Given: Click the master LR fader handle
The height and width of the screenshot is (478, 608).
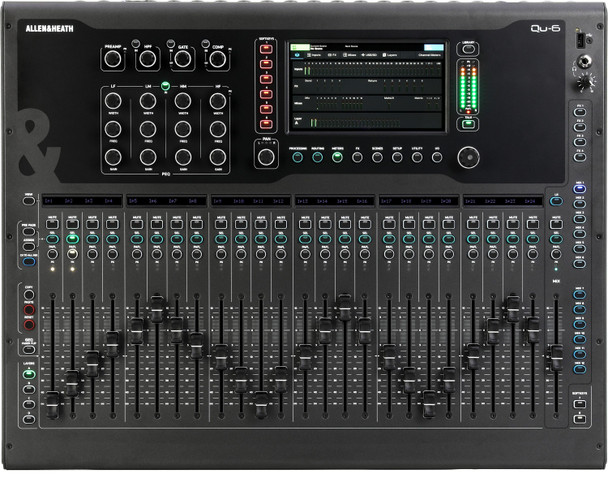Looking at the screenshot, I should [x=556, y=357].
